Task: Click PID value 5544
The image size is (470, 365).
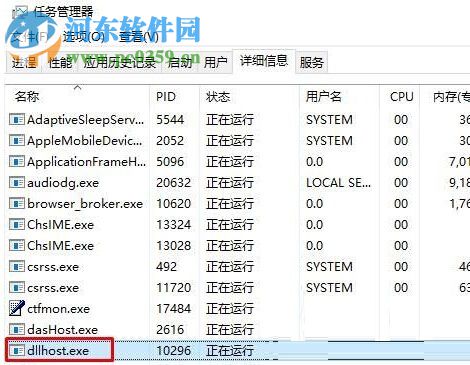Action: point(170,120)
